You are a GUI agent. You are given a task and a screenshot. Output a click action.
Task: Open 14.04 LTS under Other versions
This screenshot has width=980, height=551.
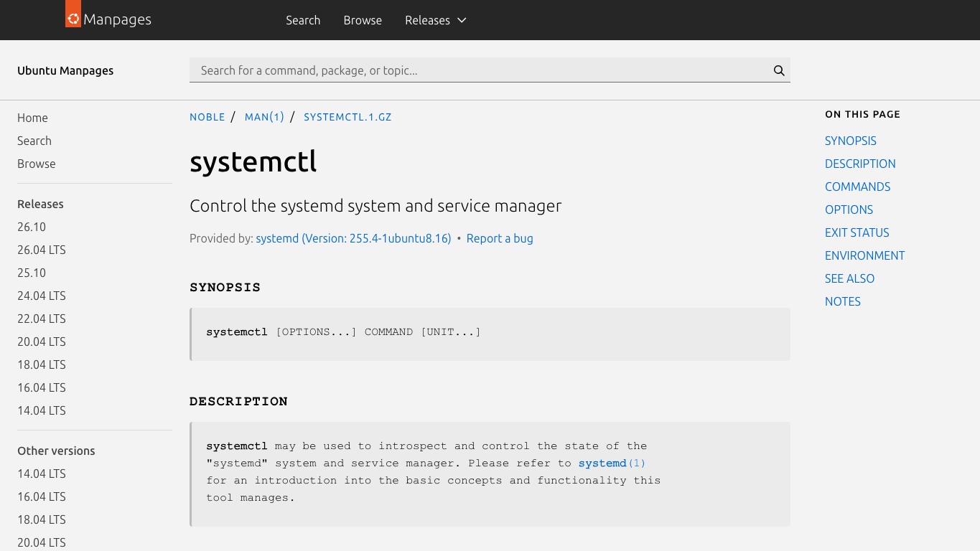[x=42, y=474]
